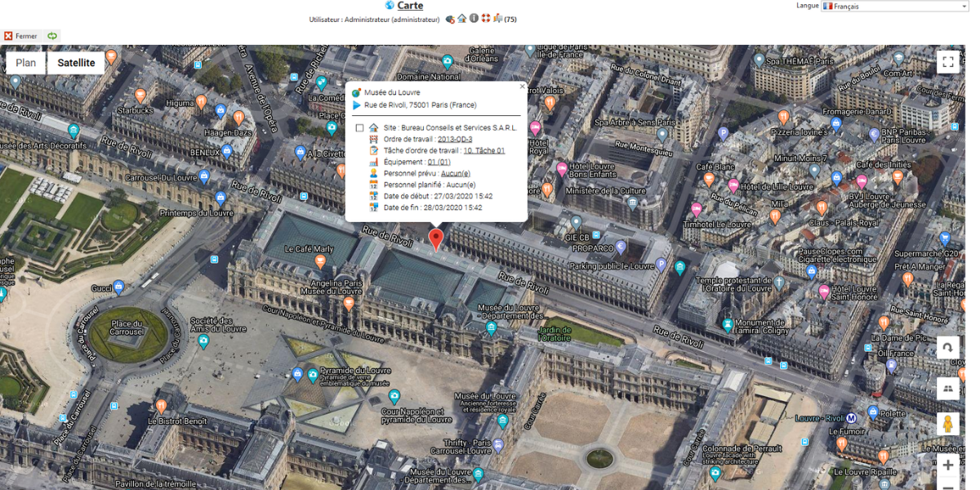Click the Carte page title link

point(410,6)
